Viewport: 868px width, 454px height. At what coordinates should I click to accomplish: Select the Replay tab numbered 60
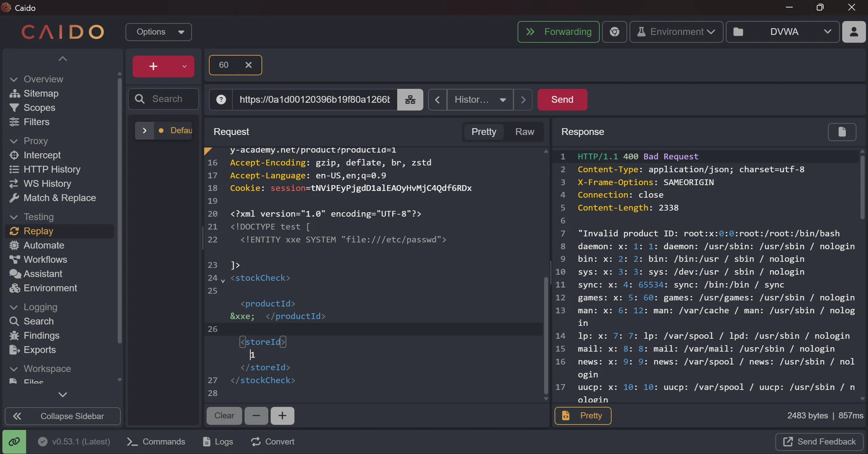224,65
